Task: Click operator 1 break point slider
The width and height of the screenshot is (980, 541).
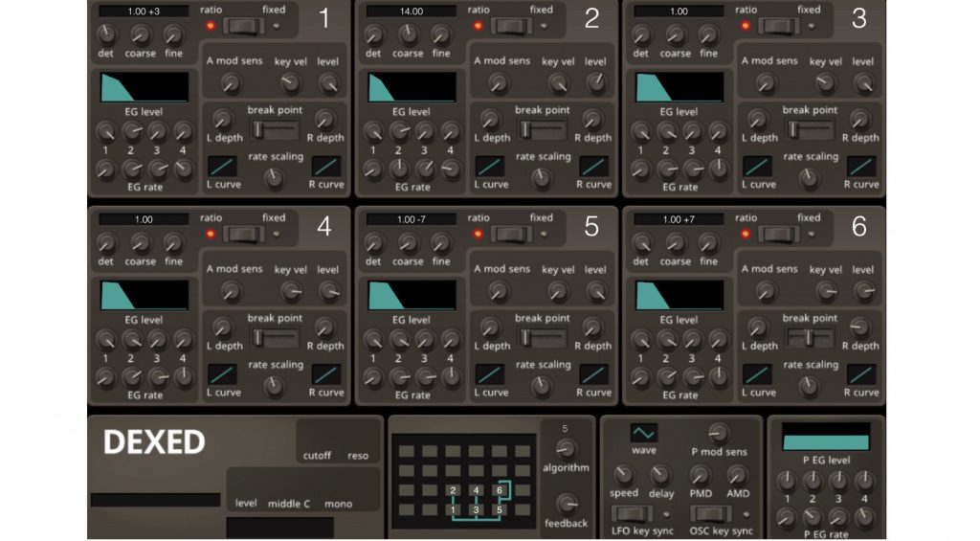Action: pos(275,130)
